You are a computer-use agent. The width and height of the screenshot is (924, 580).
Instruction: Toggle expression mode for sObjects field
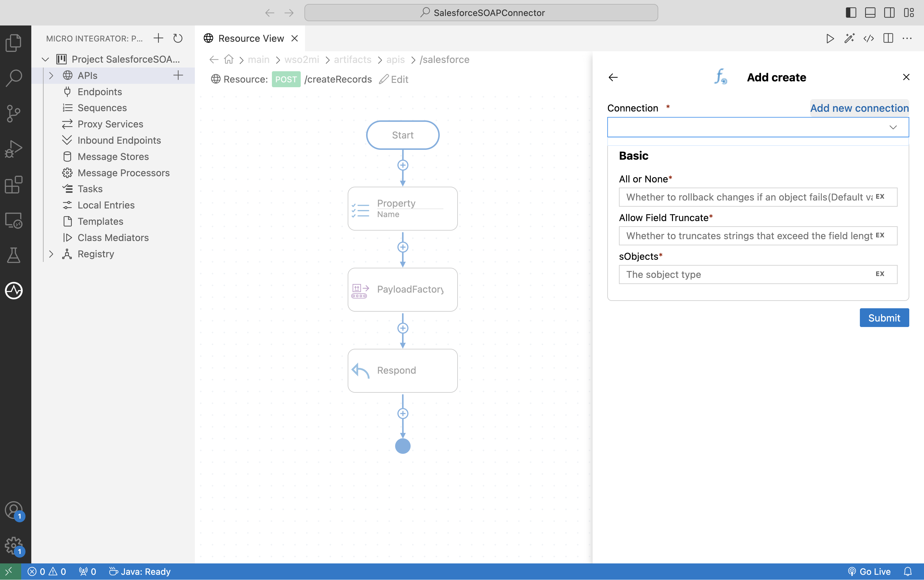880,274
